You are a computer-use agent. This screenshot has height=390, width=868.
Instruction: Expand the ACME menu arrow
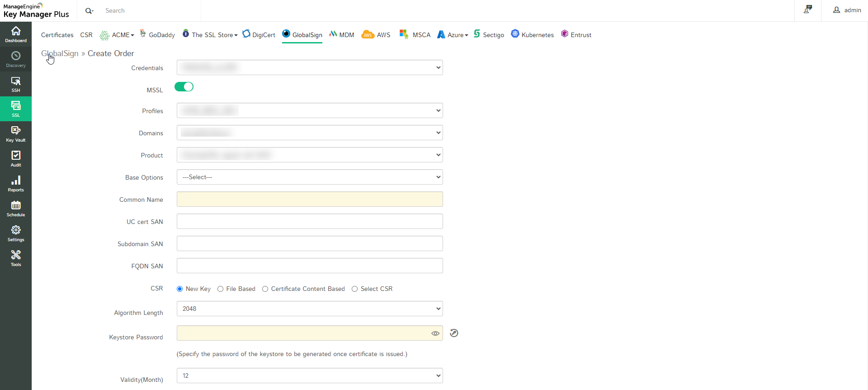click(132, 35)
